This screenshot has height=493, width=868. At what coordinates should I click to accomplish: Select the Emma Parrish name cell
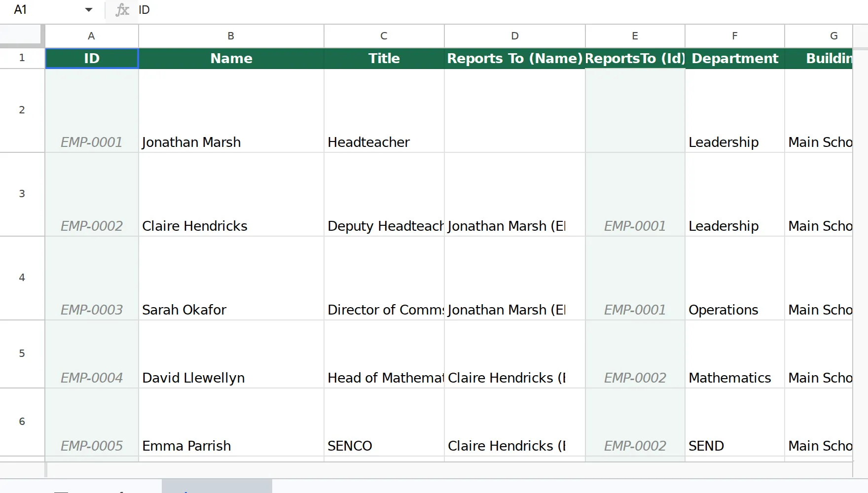click(231, 422)
